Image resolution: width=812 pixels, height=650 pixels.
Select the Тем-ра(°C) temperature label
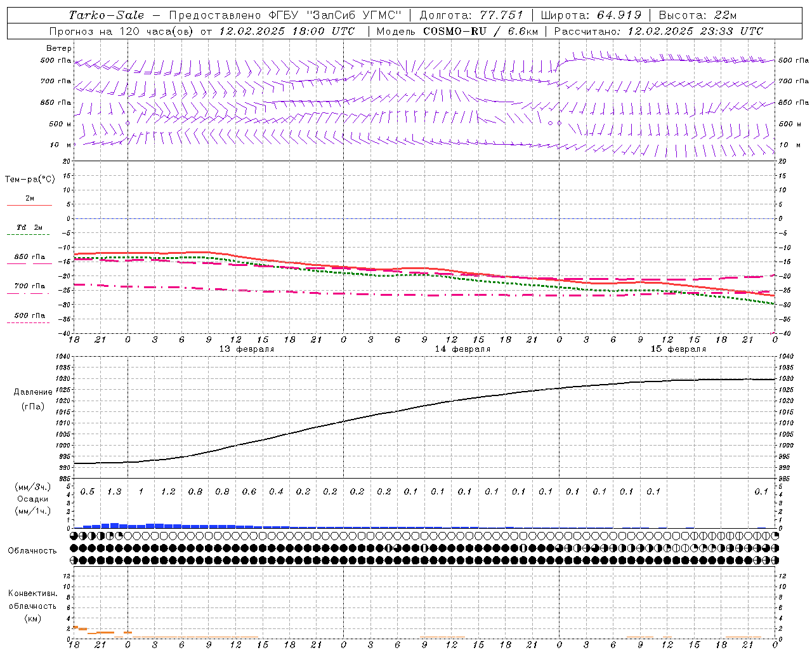(30, 180)
